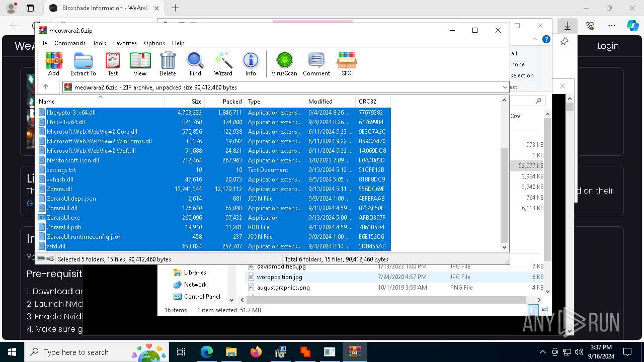Open Microsoft Edge from taskbar

207,352
